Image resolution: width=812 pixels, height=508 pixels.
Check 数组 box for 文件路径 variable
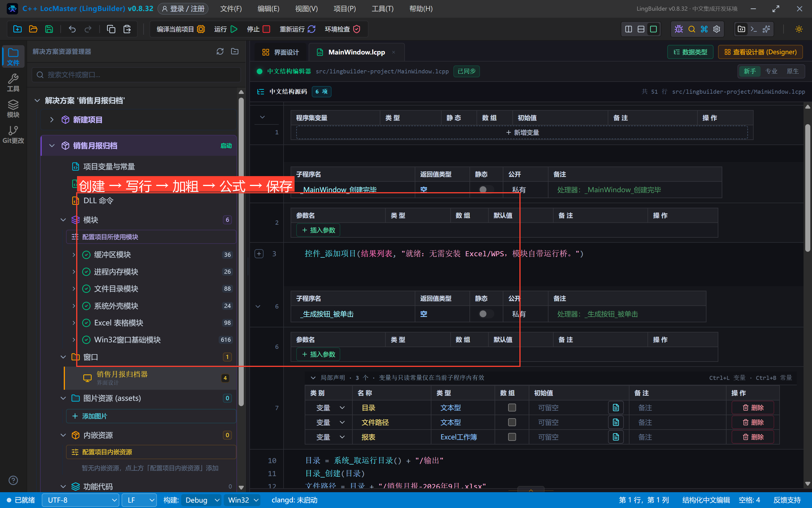pos(512,422)
